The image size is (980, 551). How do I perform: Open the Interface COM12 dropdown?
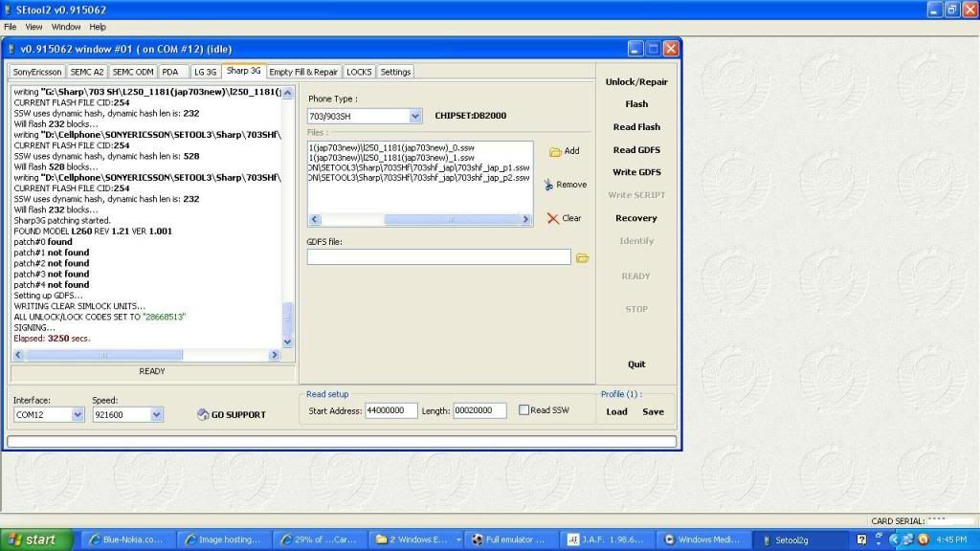tap(78, 415)
